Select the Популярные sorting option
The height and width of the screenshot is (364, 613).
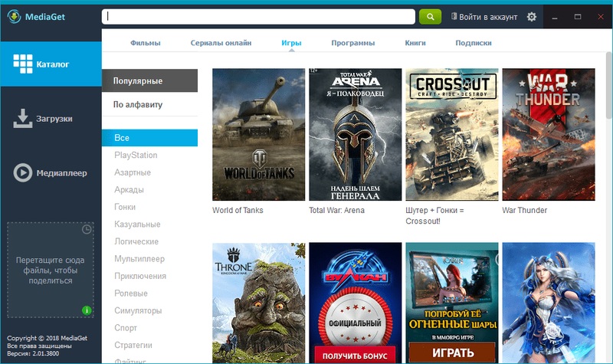[x=138, y=80]
